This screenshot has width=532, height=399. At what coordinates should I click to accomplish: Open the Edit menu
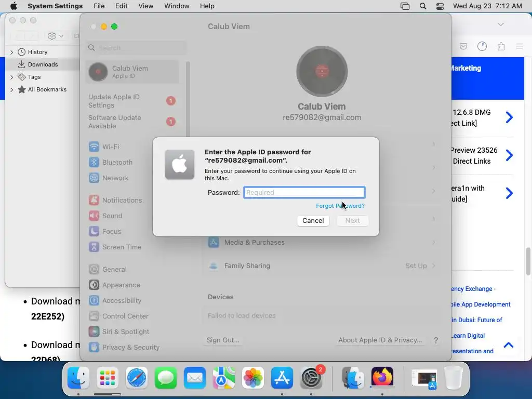(121, 6)
